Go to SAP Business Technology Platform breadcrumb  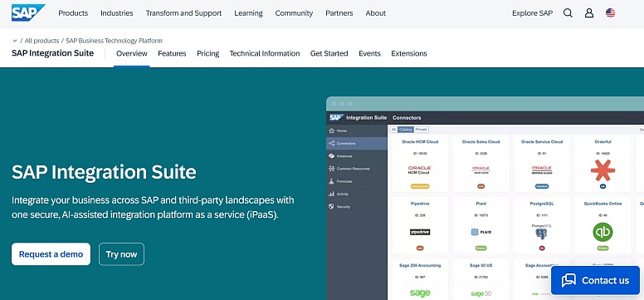pos(115,41)
